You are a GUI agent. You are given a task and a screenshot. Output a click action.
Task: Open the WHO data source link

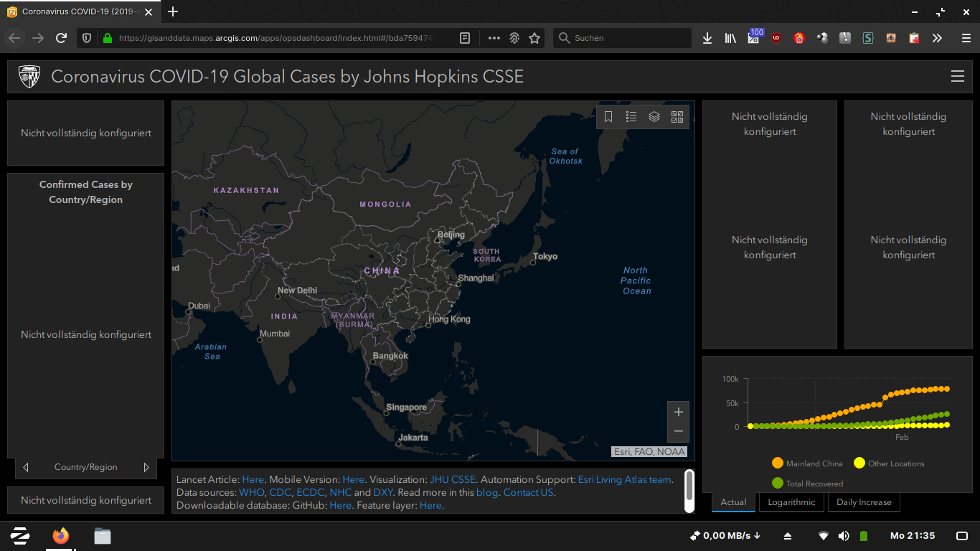252,492
